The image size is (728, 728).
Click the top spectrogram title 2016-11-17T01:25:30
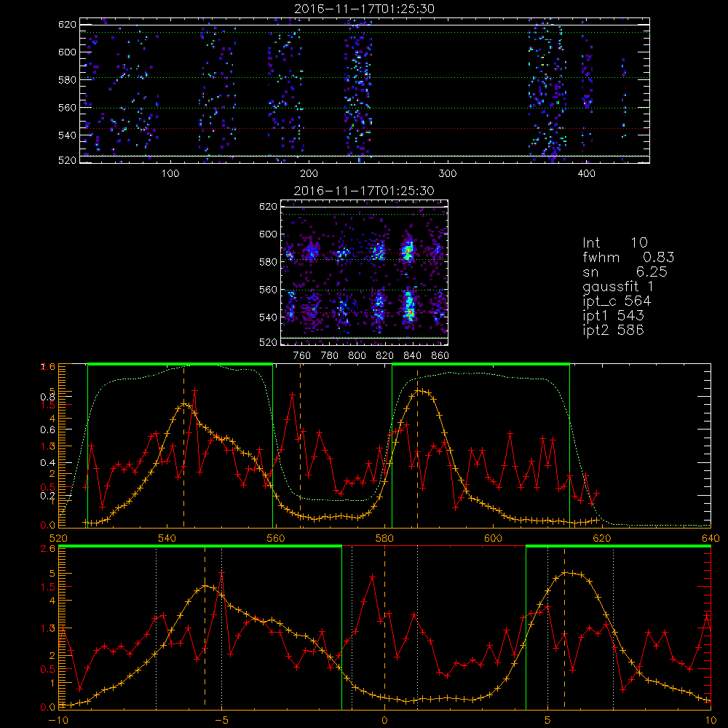coord(365,9)
